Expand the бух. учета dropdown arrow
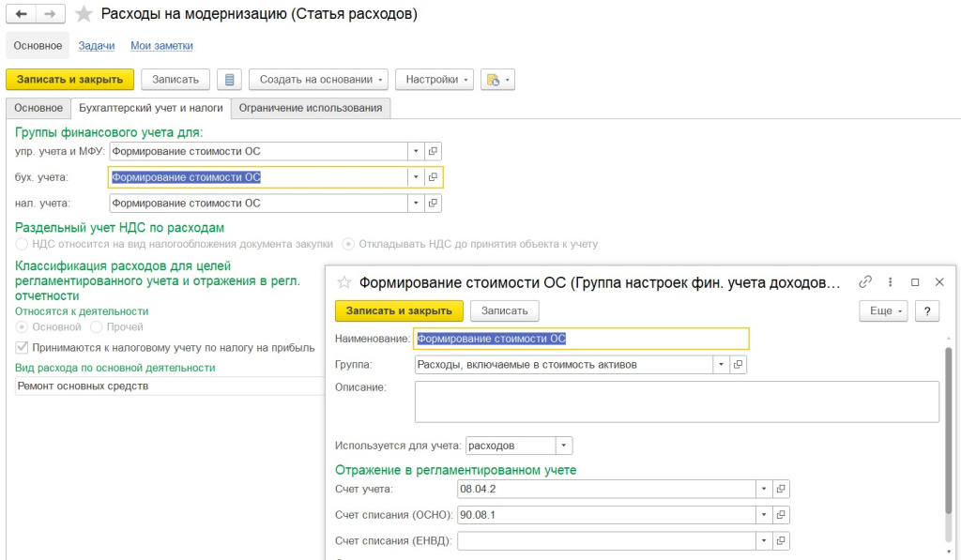 (416, 177)
